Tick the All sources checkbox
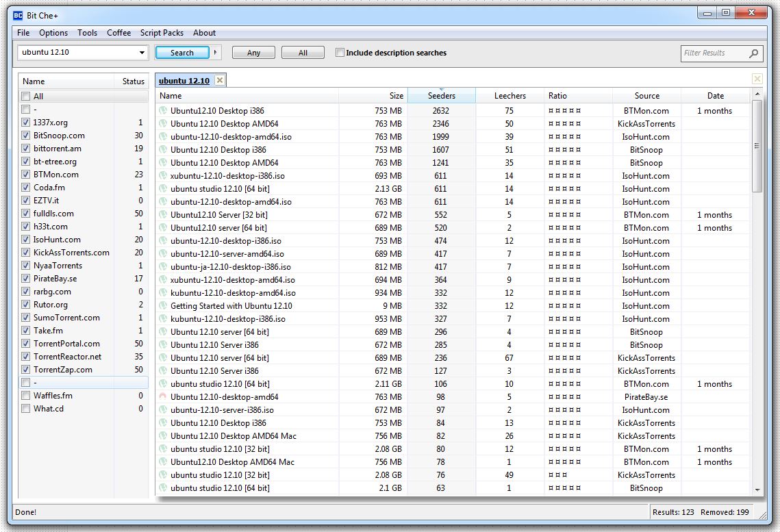This screenshot has height=532, width=780. [x=26, y=97]
